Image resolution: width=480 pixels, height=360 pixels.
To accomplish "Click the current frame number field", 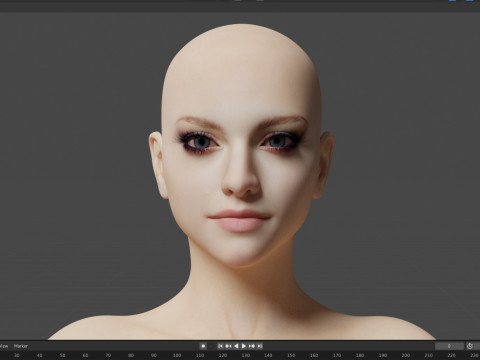I will tap(449, 346).
